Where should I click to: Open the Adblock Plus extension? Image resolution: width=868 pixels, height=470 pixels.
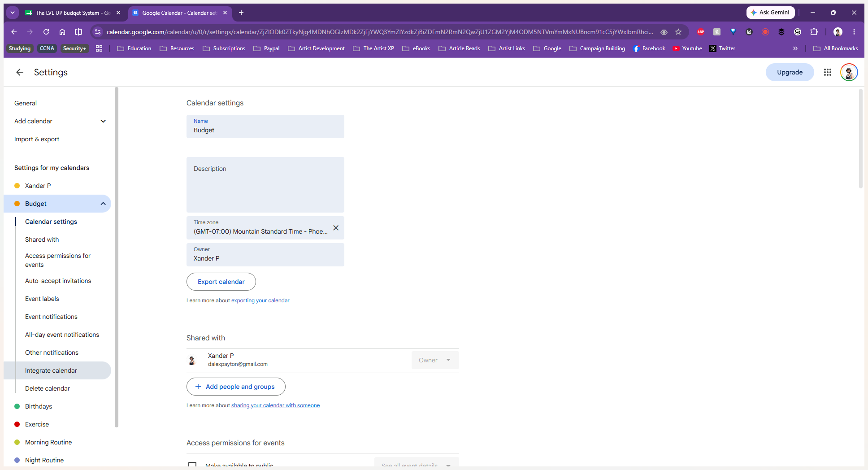[701, 32]
